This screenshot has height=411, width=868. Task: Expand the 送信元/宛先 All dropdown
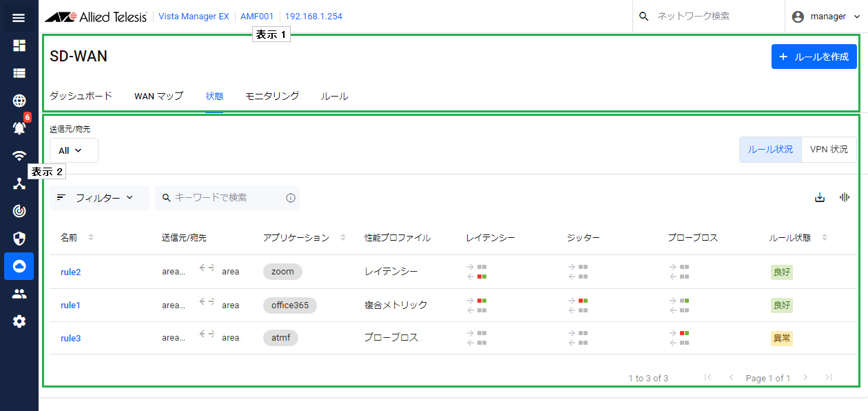pos(74,150)
